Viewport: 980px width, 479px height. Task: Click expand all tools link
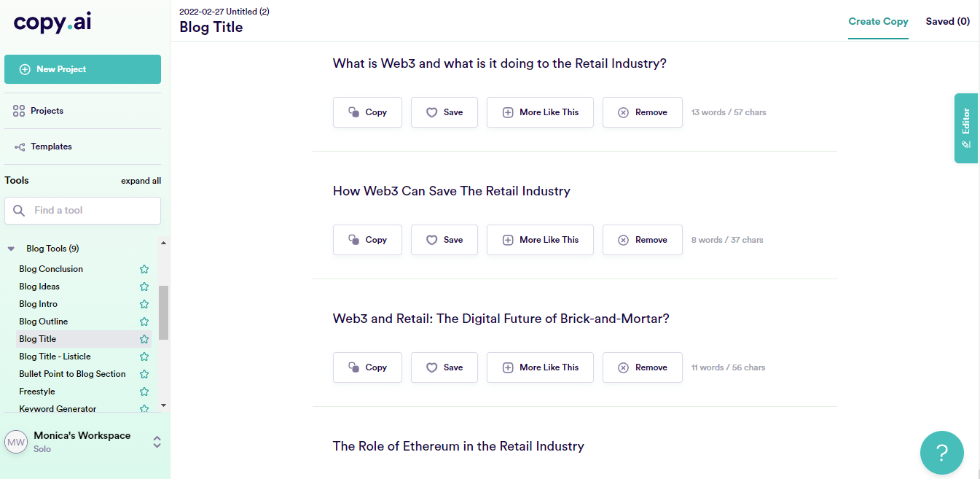point(141,181)
